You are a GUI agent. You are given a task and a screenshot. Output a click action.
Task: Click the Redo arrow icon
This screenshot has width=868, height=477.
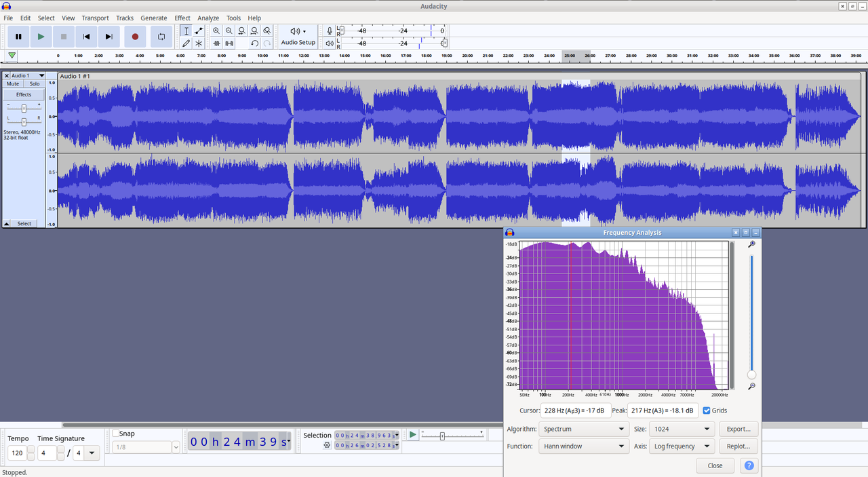tap(267, 43)
